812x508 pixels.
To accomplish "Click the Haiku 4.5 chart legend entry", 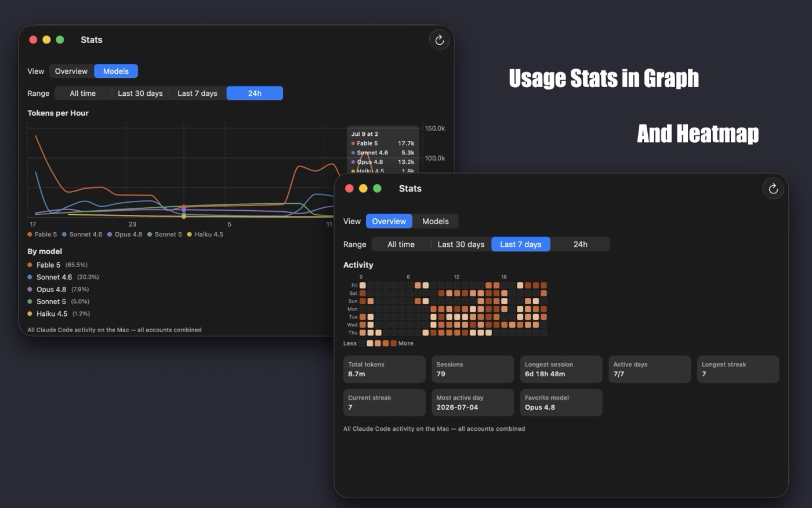I will coord(205,235).
